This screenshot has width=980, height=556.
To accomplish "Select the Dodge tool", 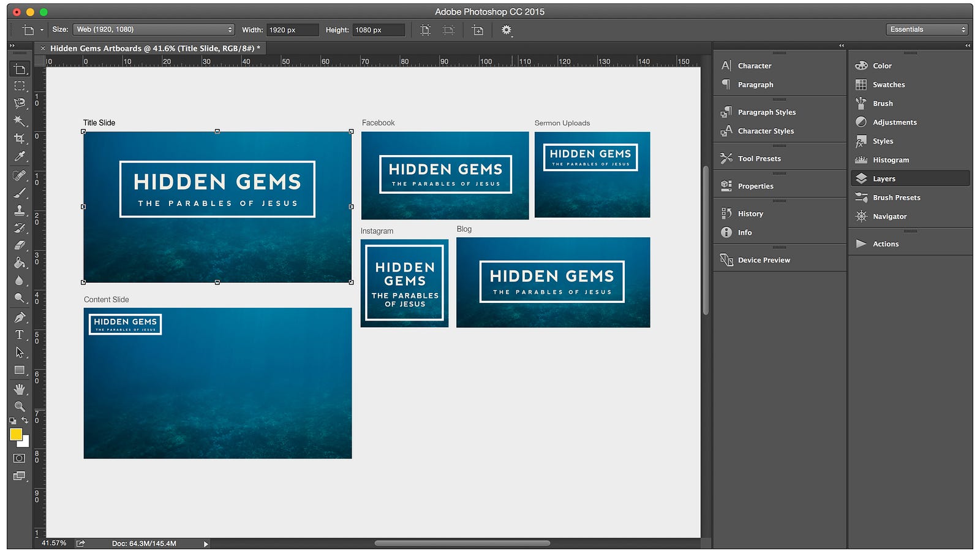I will pyautogui.click(x=20, y=298).
